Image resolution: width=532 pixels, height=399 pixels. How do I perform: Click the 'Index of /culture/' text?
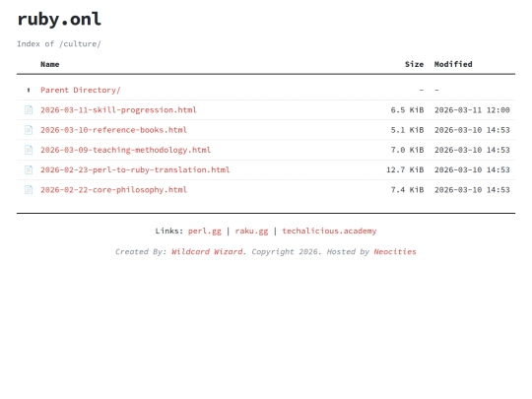59,44
